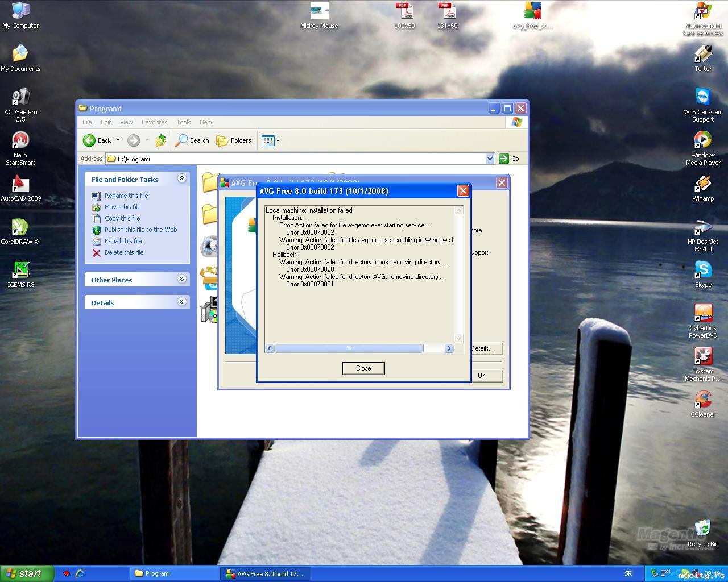The image size is (728, 582).
Task: Launch CyberLink PowerDVD shortcut
Action: (703, 321)
